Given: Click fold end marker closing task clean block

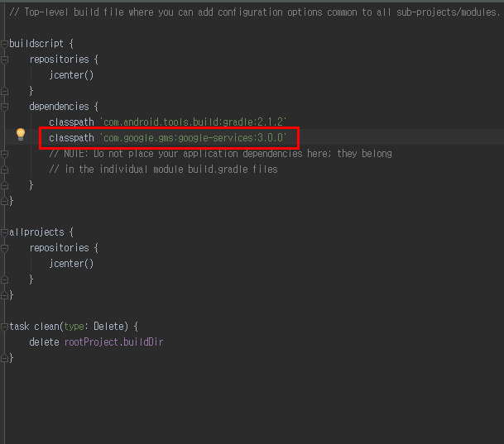Looking at the screenshot, I should pos(4,358).
